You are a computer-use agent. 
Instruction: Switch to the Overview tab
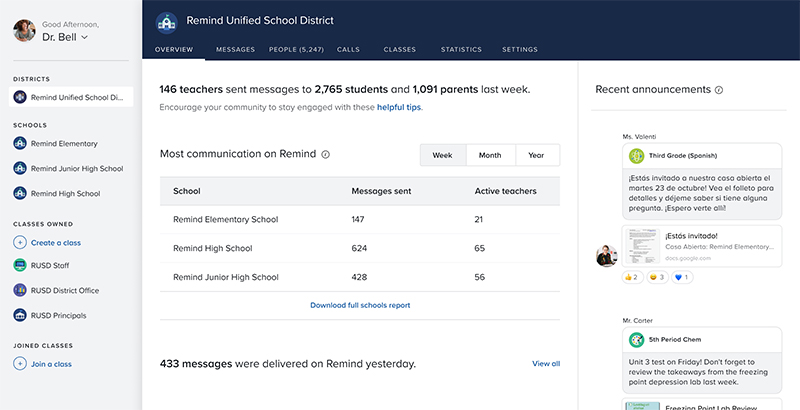tap(174, 49)
